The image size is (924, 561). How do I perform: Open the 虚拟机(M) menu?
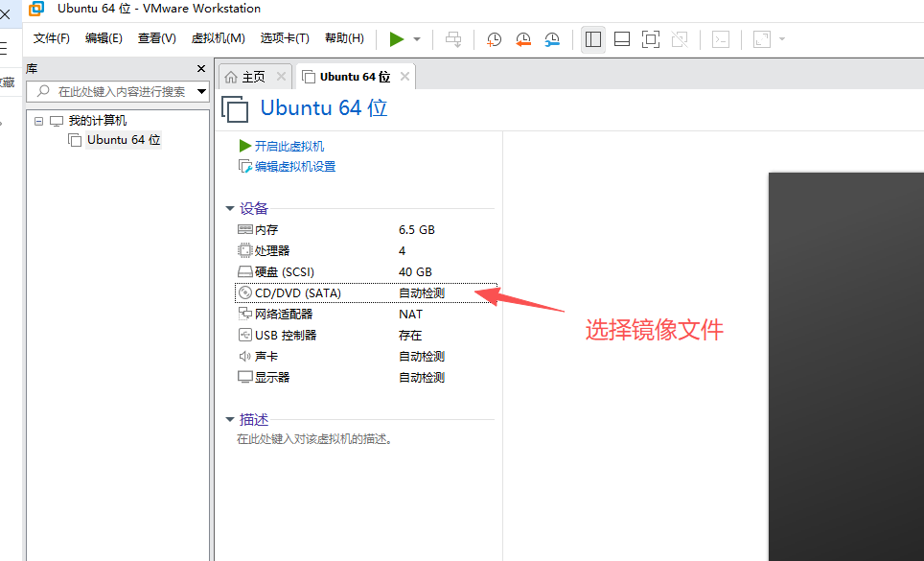pyautogui.click(x=218, y=38)
